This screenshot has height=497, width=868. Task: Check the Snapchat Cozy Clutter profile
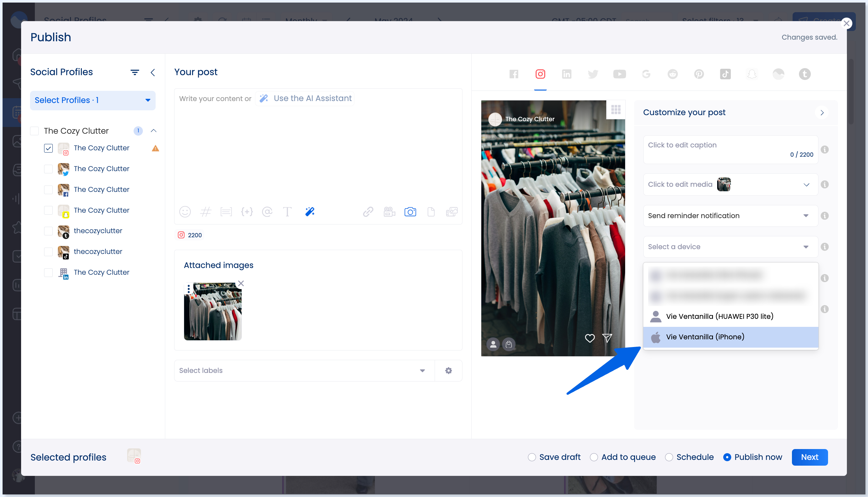click(49, 210)
